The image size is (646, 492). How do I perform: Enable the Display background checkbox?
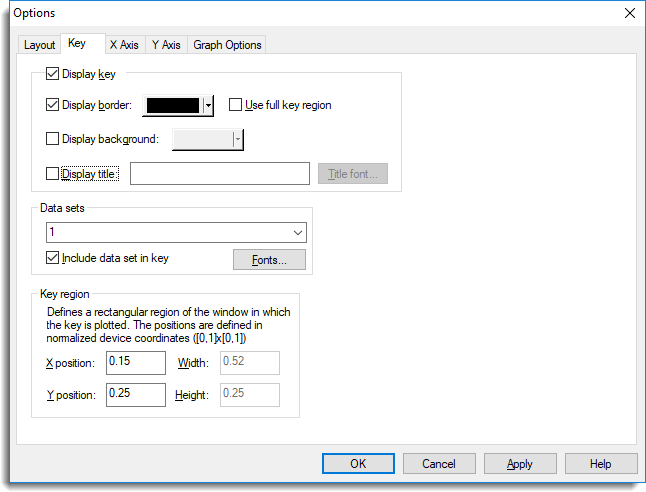(52, 138)
